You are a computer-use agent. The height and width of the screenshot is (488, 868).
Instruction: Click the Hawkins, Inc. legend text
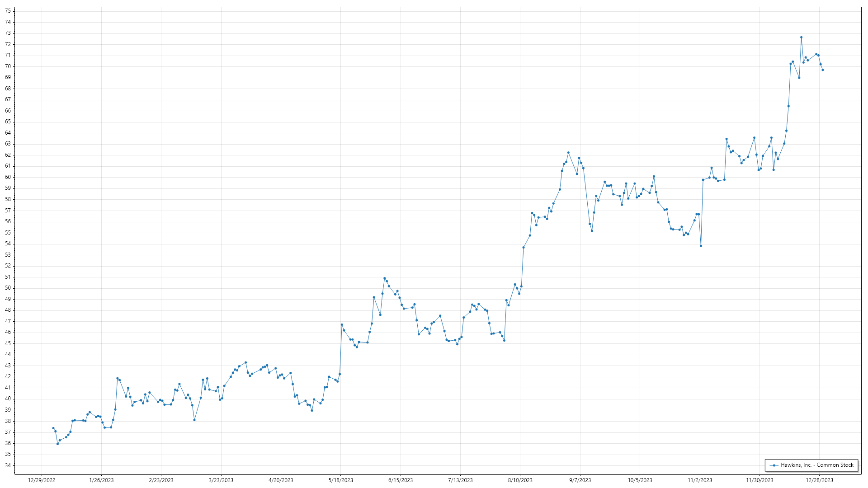tap(817, 465)
